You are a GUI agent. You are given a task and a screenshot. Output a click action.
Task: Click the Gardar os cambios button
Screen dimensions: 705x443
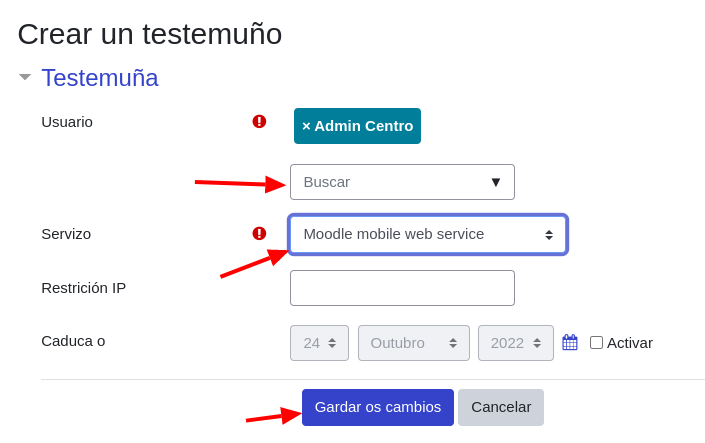pyautogui.click(x=378, y=407)
